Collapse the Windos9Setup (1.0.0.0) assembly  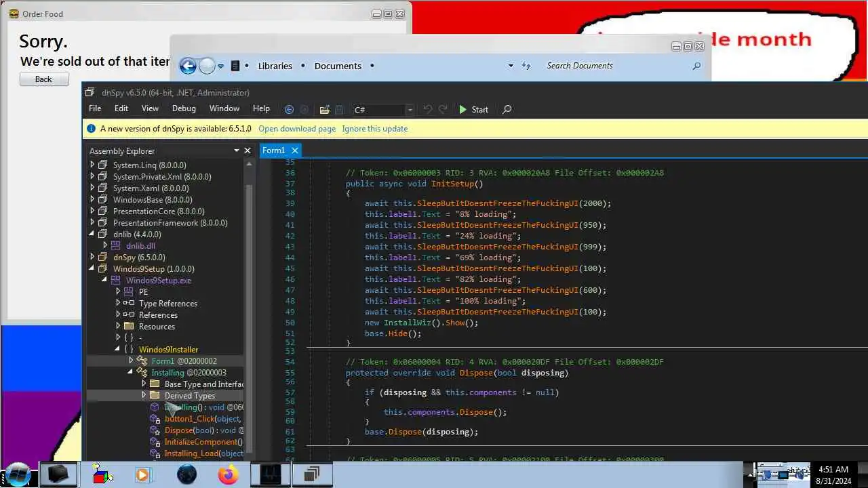pyautogui.click(x=93, y=268)
